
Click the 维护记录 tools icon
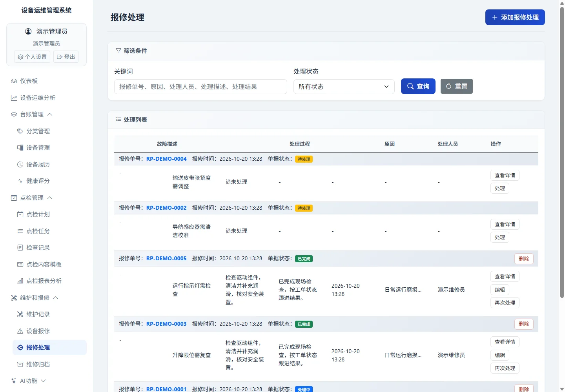20,314
